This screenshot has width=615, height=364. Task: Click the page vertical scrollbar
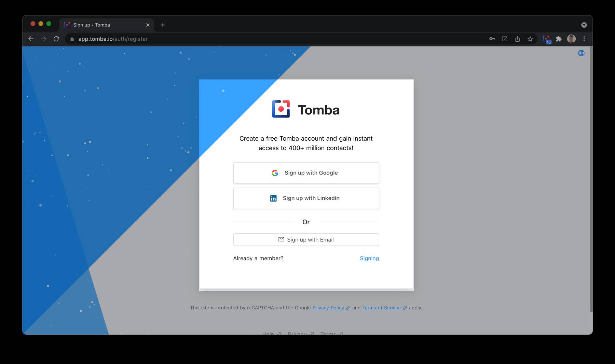coord(591,179)
